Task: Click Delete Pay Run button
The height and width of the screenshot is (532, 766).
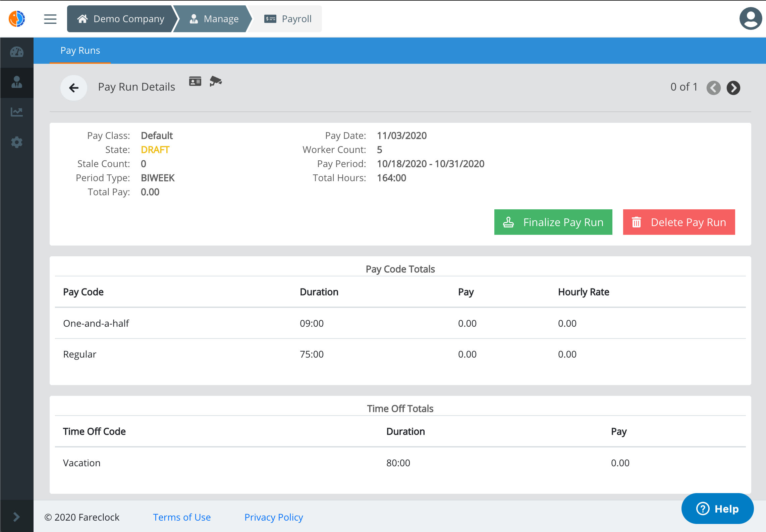Action: coord(679,222)
